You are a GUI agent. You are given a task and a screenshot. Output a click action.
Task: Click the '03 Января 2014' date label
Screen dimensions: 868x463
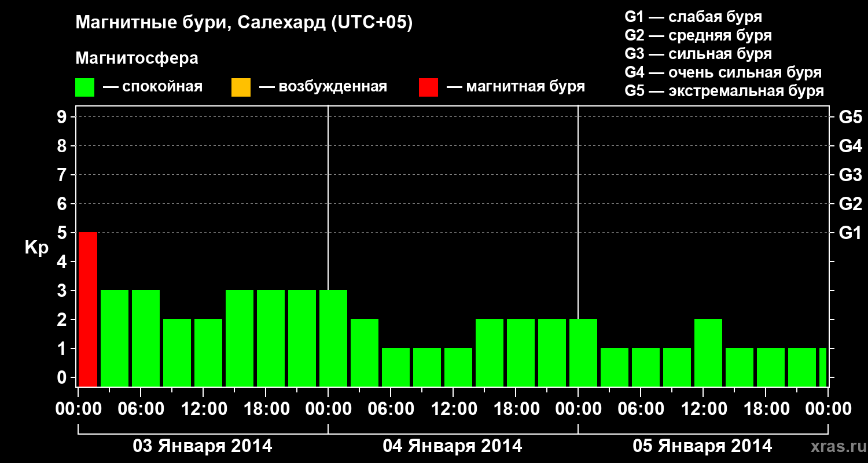point(203,446)
